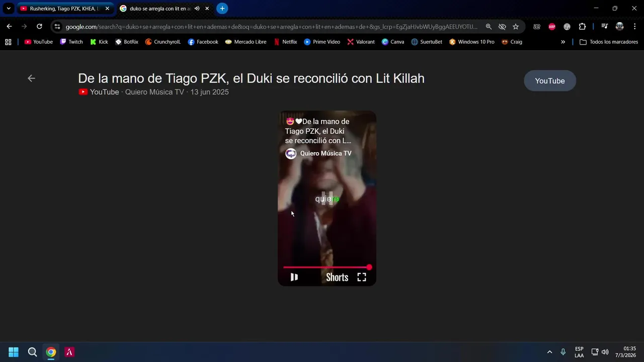
Task: Open the linked-rings extension icon
Action: tap(537, 27)
